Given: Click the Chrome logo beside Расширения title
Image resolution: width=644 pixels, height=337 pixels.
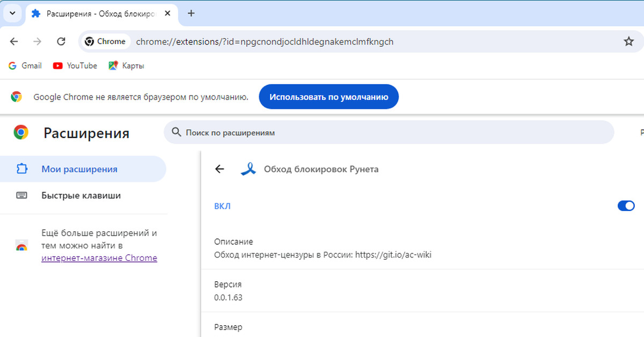Looking at the screenshot, I should pyautogui.click(x=21, y=132).
